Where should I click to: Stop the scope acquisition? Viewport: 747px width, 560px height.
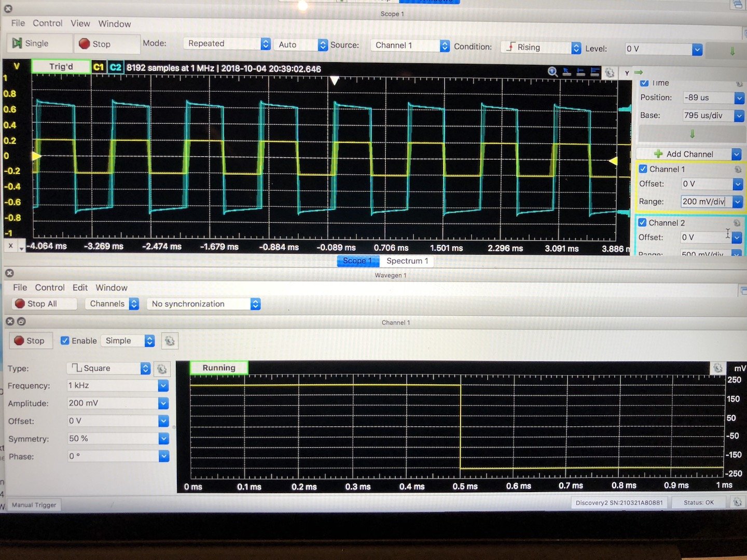coord(107,44)
